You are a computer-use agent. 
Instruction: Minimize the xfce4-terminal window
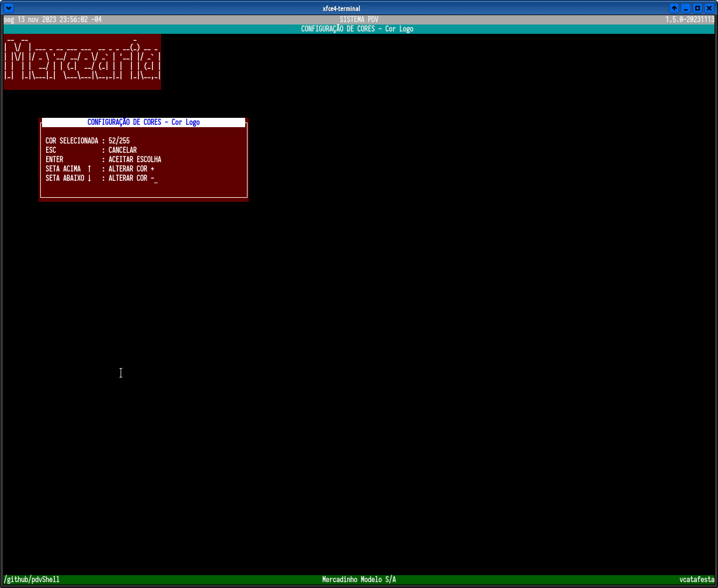pos(686,8)
